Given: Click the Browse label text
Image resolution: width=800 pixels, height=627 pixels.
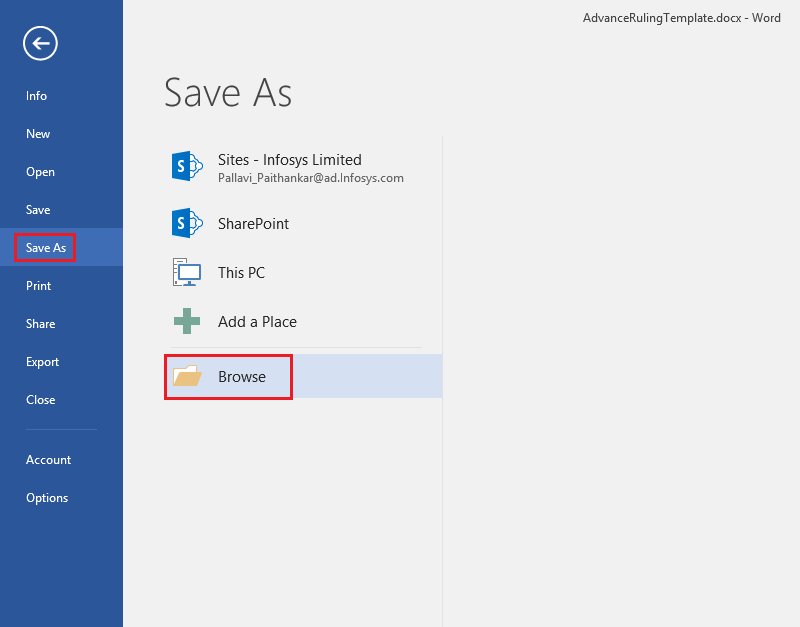Looking at the screenshot, I should pyautogui.click(x=242, y=377).
